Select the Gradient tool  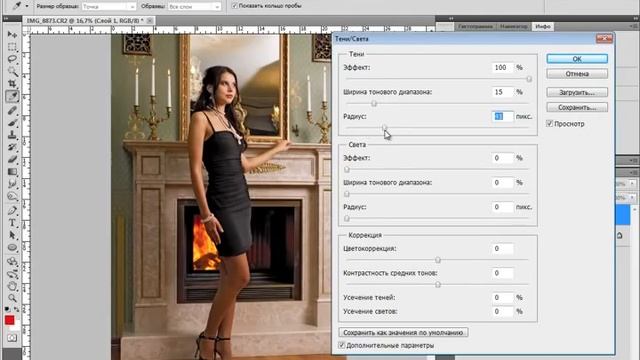pos(12,171)
